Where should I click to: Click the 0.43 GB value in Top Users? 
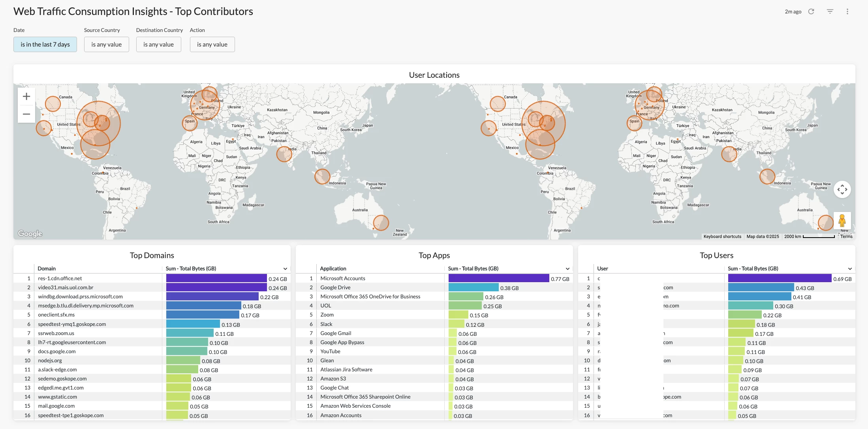(805, 288)
